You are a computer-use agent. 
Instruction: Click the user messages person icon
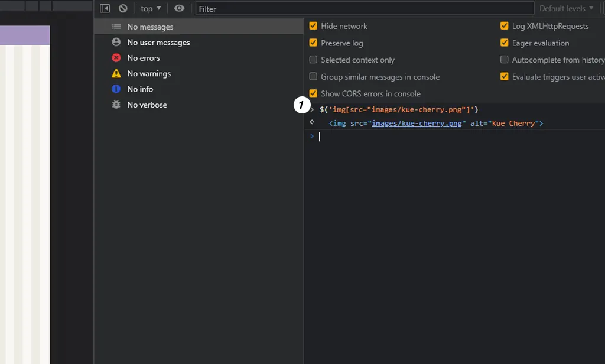pyautogui.click(x=116, y=42)
